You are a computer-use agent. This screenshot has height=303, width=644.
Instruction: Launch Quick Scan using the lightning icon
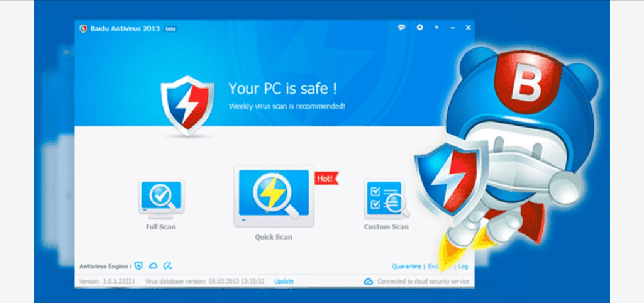click(274, 196)
